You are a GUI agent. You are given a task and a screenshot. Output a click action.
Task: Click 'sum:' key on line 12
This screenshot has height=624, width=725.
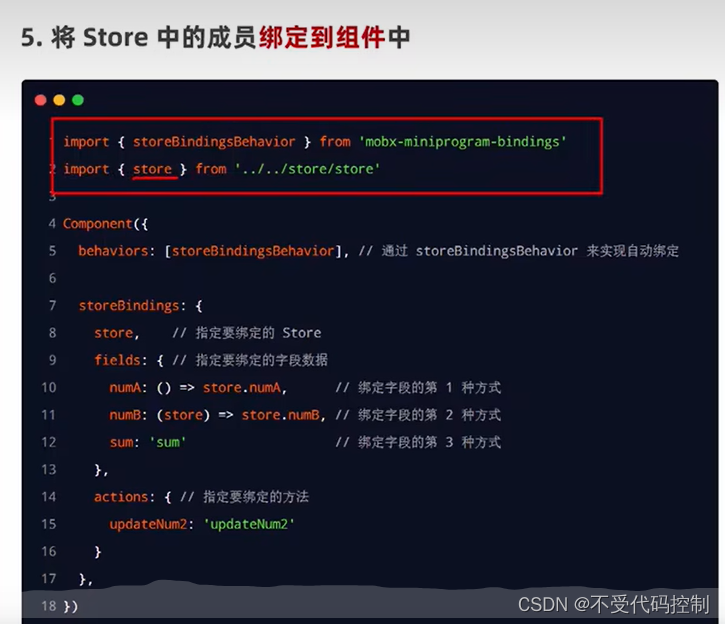124,442
